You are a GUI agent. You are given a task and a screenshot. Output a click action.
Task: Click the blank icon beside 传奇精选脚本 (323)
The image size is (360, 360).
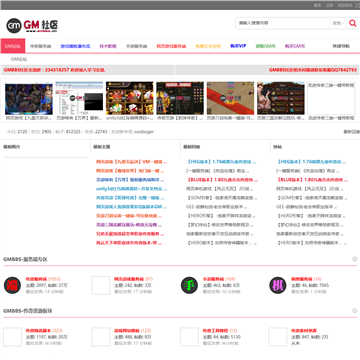coord(12,337)
